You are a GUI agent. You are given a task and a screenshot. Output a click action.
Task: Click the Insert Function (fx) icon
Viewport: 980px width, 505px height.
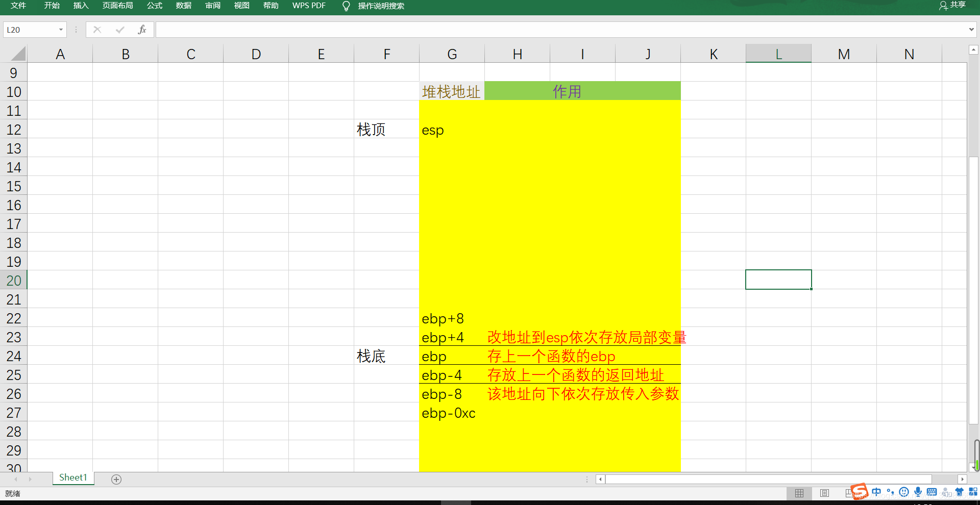coord(142,30)
